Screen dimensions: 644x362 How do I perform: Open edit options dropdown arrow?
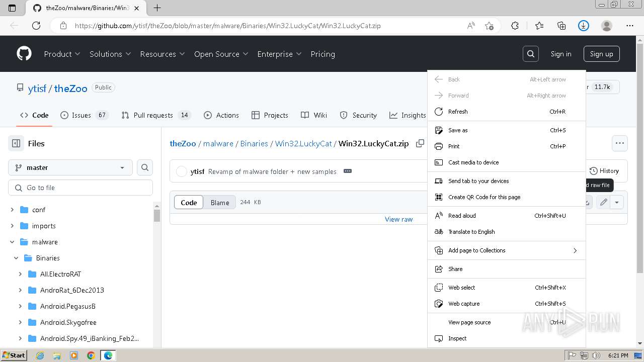(x=617, y=202)
